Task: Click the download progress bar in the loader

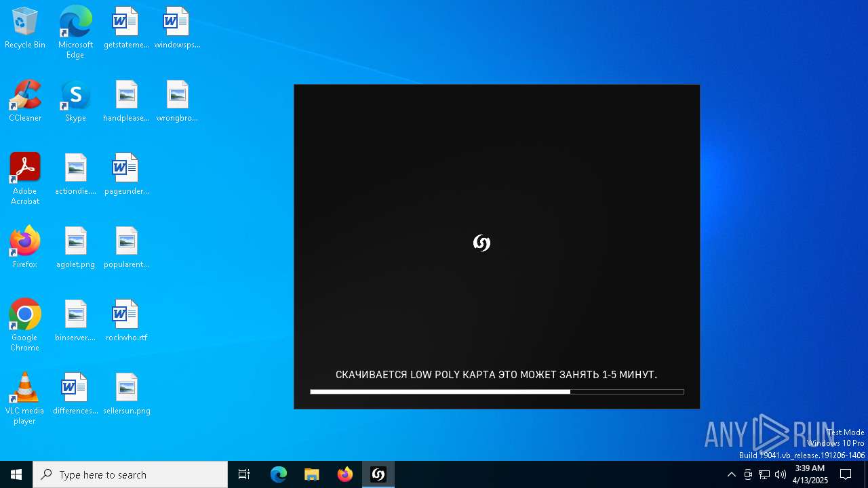Action: pos(497,392)
